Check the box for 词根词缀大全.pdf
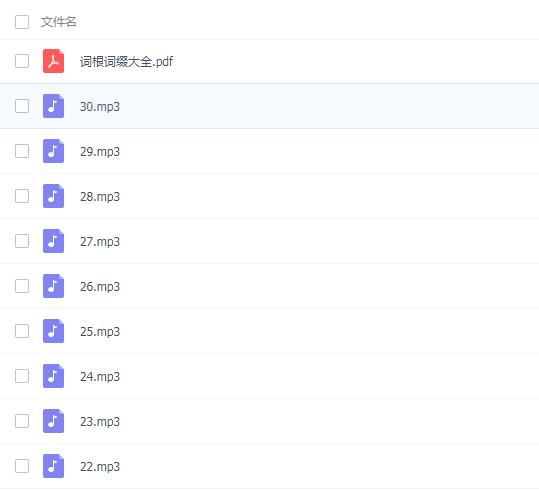The width and height of the screenshot is (539, 491). 22,61
